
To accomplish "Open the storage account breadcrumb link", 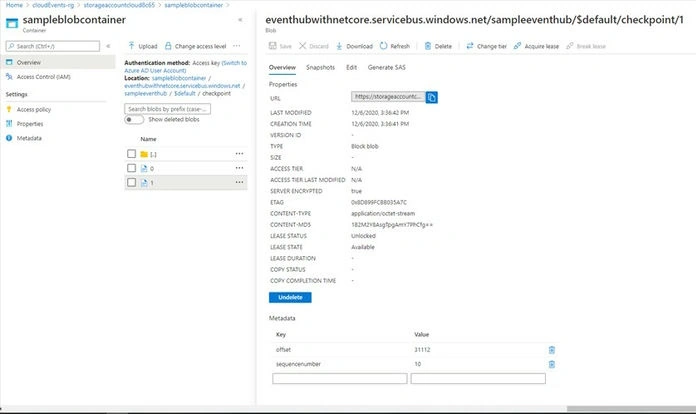I will tap(119, 5).
